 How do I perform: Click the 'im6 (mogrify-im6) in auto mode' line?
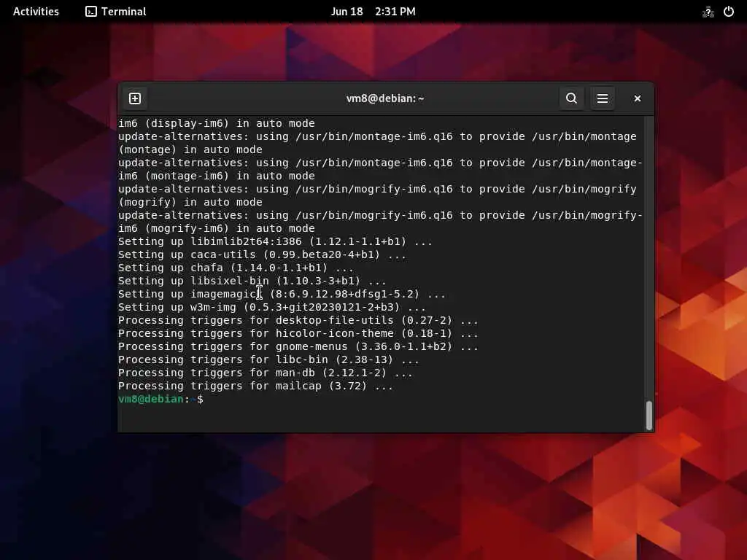pyautogui.click(x=216, y=228)
